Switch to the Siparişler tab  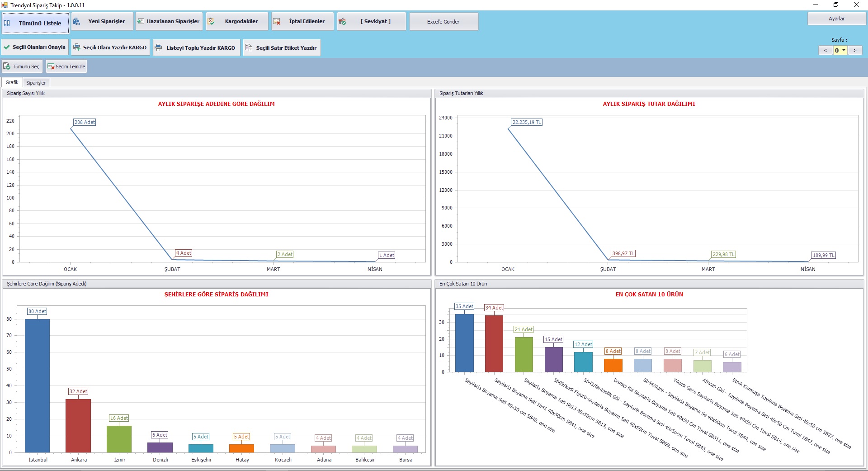coord(36,83)
